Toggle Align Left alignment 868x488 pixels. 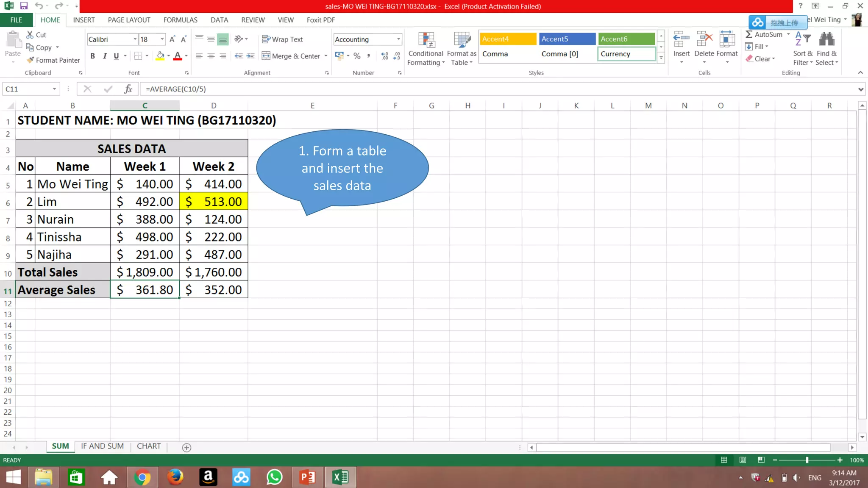point(199,56)
